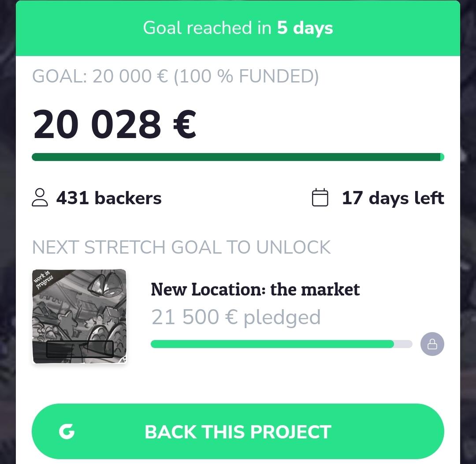Image resolution: width=476 pixels, height=464 pixels.
Task: Click the light green tip of funding bar
Action: [x=442, y=157]
